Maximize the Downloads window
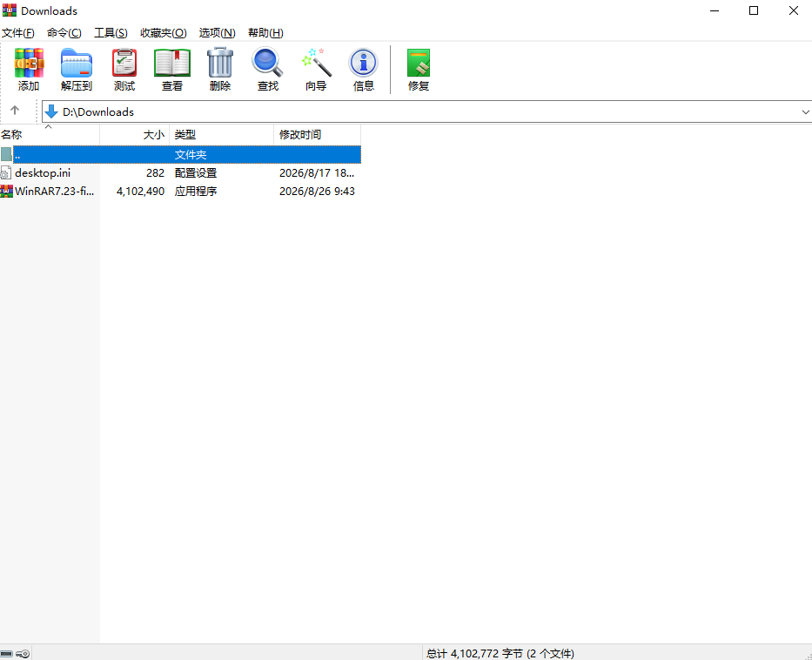Image resolution: width=812 pixels, height=660 pixels. [754, 10]
